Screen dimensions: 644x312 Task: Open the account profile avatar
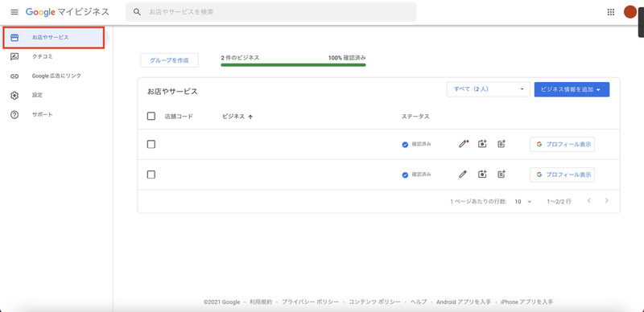[630, 12]
